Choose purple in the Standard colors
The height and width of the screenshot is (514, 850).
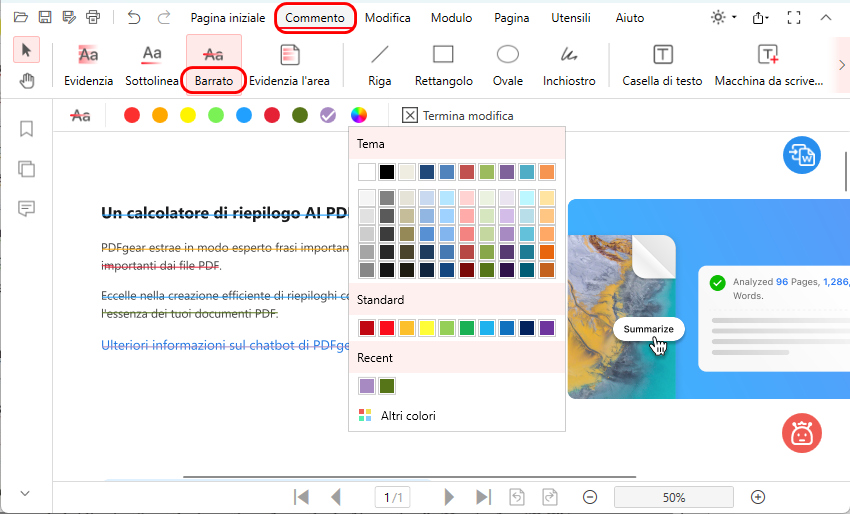pos(547,328)
